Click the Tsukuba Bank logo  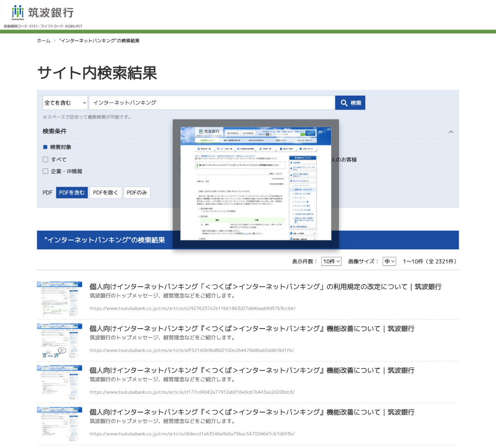tap(43, 13)
